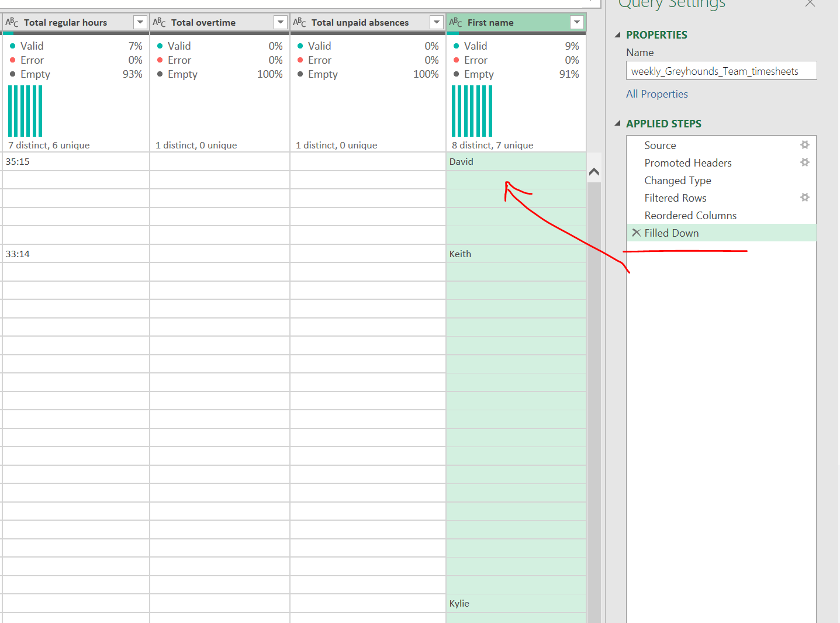The image size is (840, 623).
Task: Click '8 distinct, 7 unique' profile text
Action: pos(492,145)
